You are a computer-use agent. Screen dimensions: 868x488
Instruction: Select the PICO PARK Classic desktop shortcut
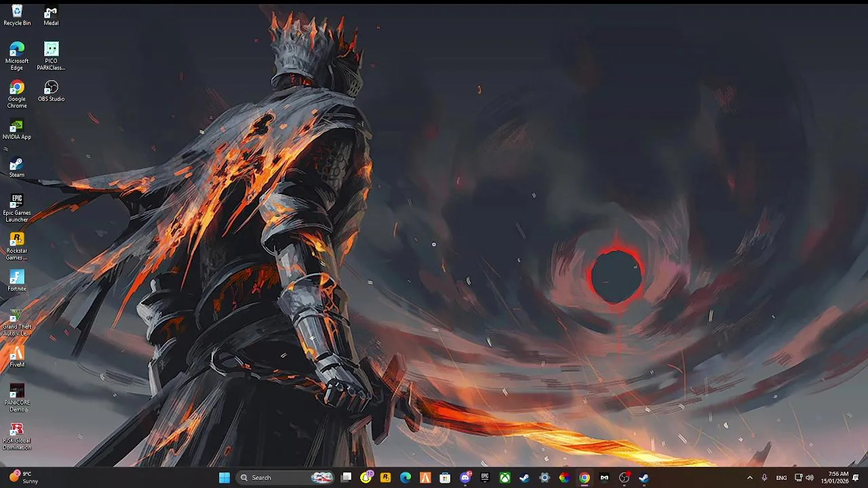coord(51,56)
